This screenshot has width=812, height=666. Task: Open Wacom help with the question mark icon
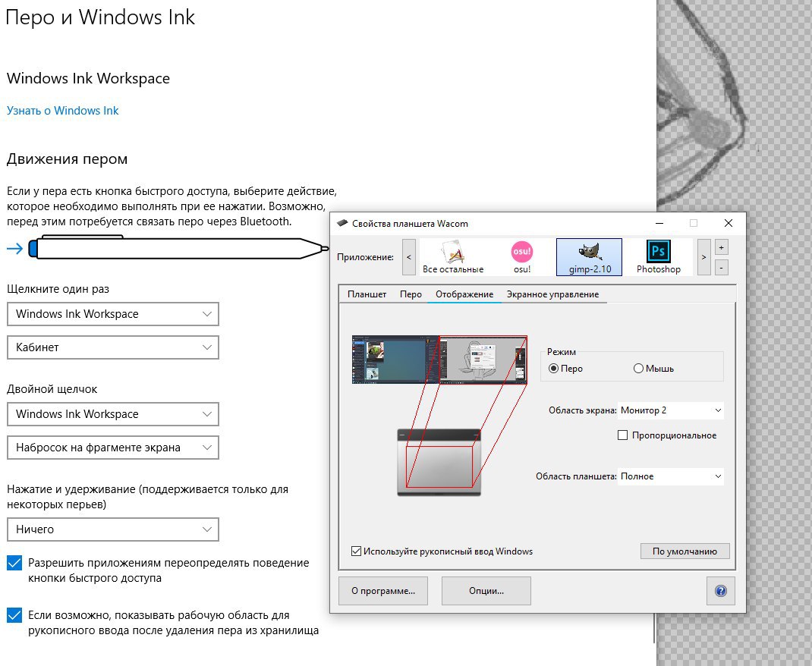720,591
